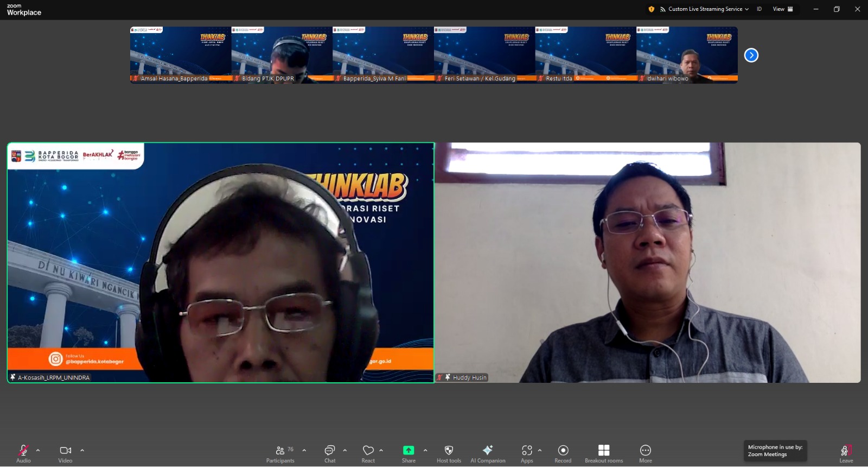Image resolution: width=868 pixels, height=467 pixels.
Task: Select the dwihari wibowo video thumbnail
Action: click(687, 54)
